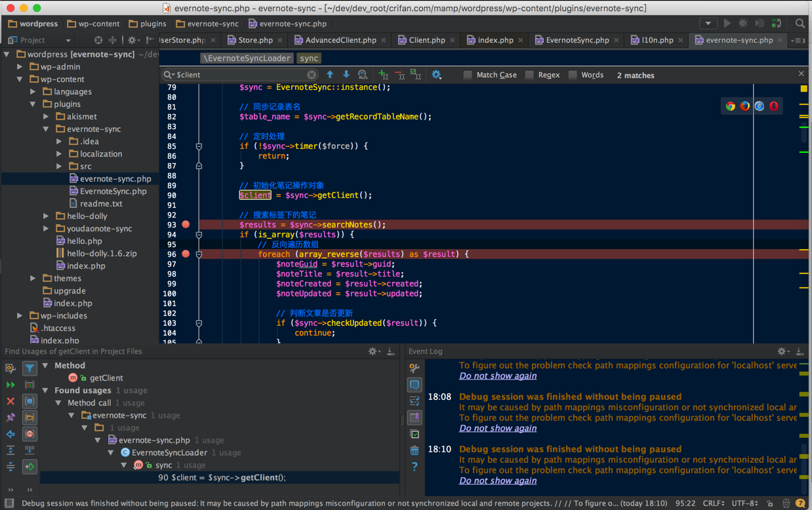This screenshot has width=812, height=510.
Task: Toggle the Regex search checkbox
Action: 529,75
